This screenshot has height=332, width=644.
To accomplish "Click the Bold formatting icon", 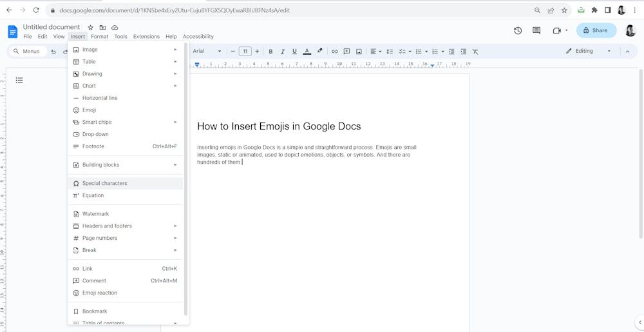I will tap(270, 52).
